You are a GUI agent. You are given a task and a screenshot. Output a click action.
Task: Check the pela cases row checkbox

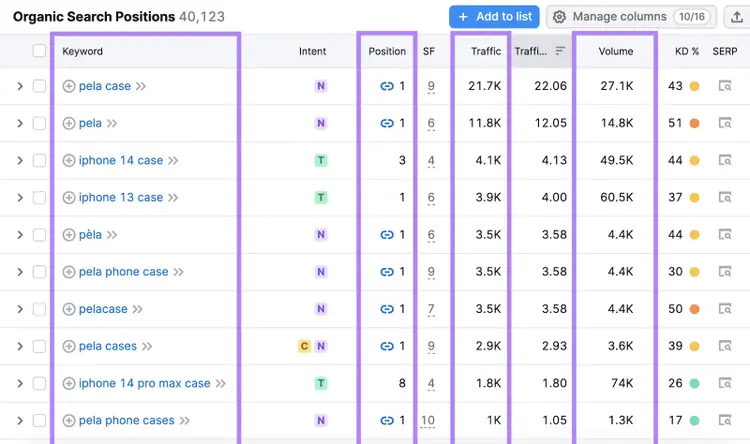[x=39, y=346]
